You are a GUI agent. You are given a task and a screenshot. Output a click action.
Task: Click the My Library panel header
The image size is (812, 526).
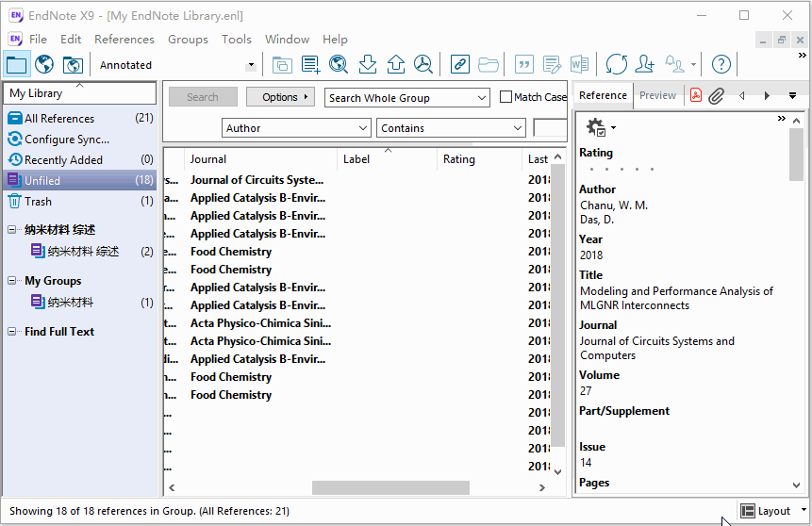click(x=80, y=93)
